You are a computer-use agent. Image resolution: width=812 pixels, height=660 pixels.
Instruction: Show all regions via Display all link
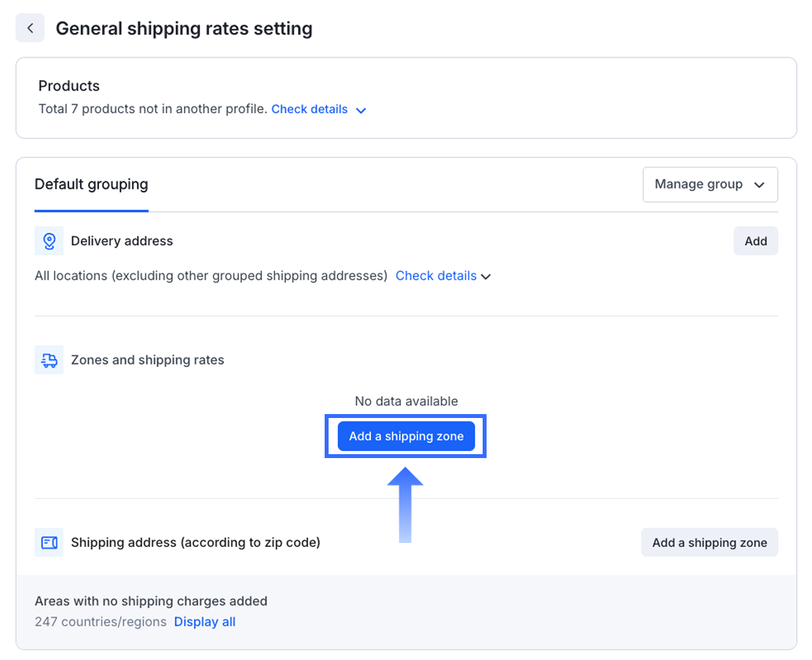pos(204,622)
